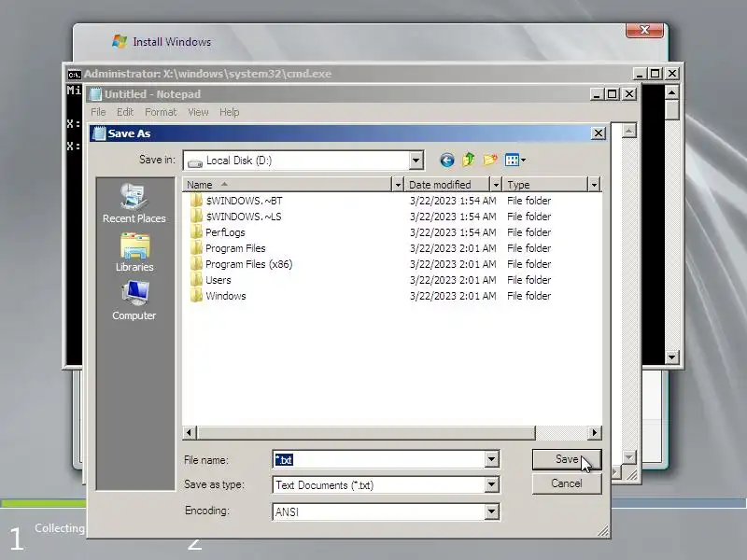The image size is (747, 560).
Task: Open the Notepad File menu
Action: tap(98, 112)
